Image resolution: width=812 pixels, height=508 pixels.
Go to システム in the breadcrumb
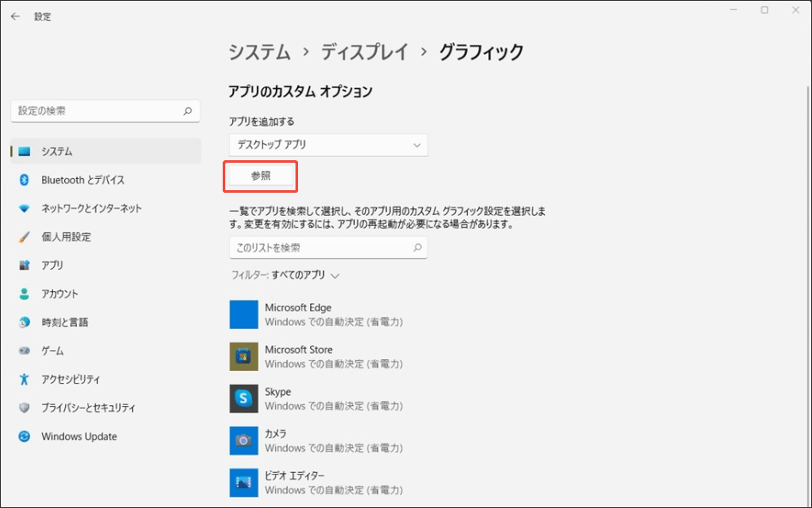(x=260, y=52)
